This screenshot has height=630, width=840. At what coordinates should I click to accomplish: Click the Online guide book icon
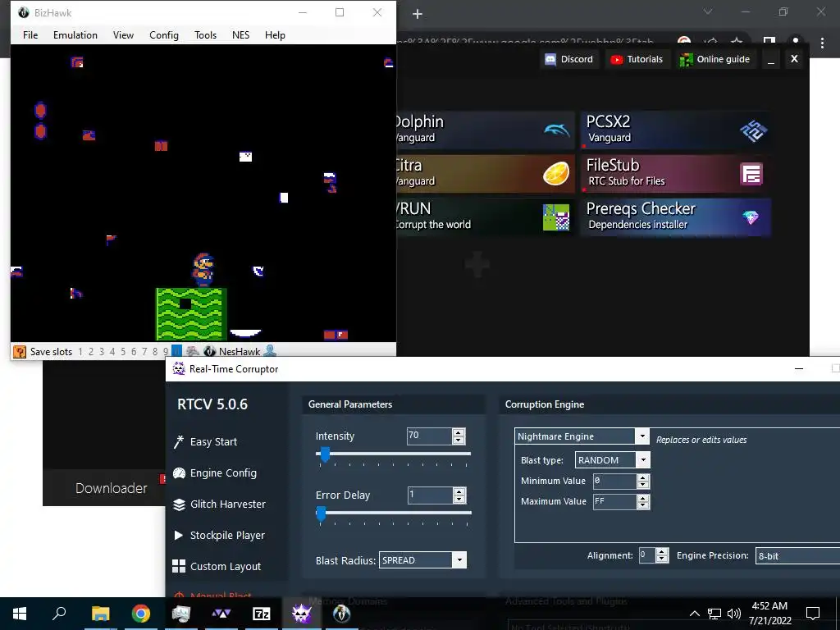click(686, 59)
